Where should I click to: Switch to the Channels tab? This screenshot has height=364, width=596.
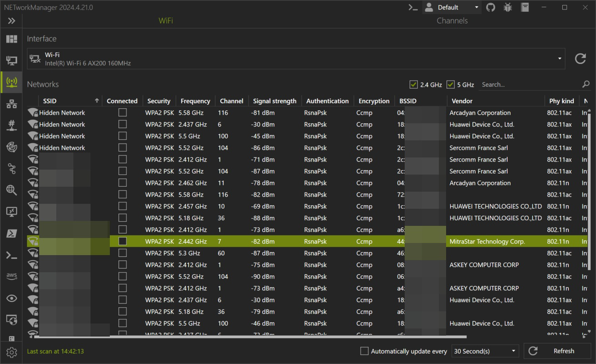click(x=452, y=20)
